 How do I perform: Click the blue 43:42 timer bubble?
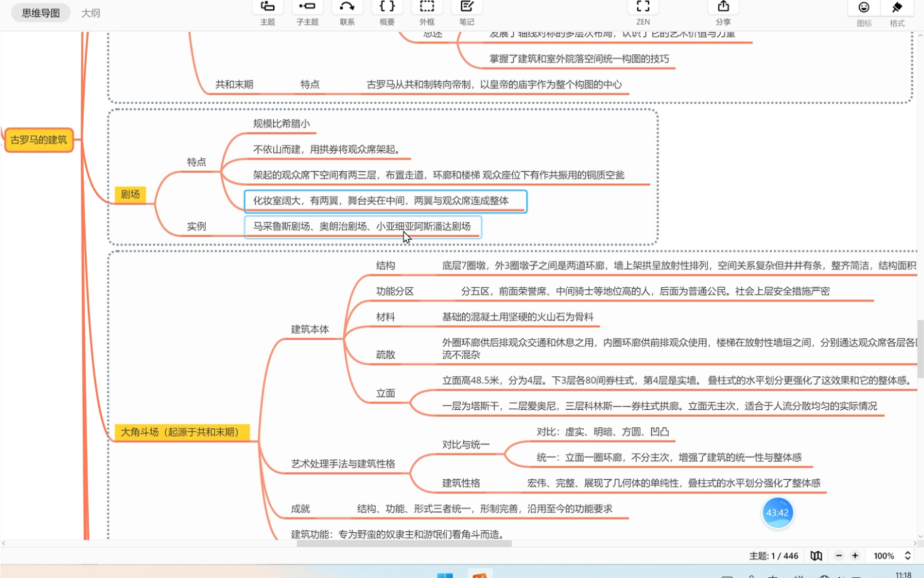point(777,513)
